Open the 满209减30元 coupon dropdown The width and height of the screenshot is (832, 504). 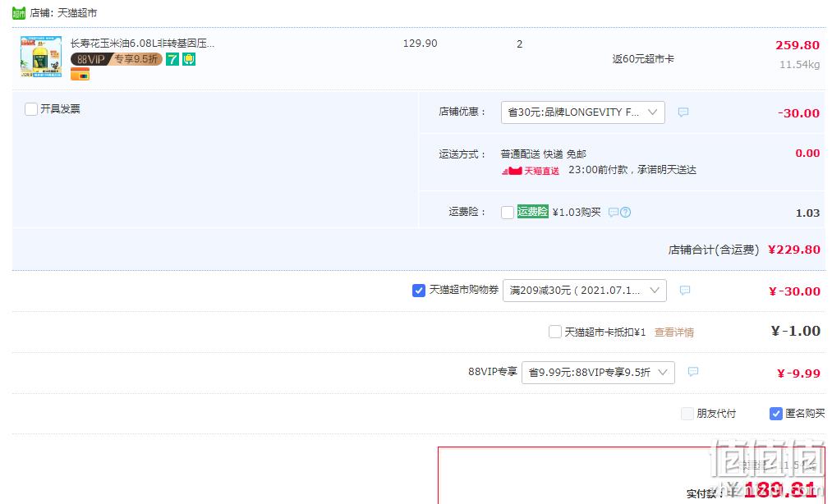click(584, 291)
